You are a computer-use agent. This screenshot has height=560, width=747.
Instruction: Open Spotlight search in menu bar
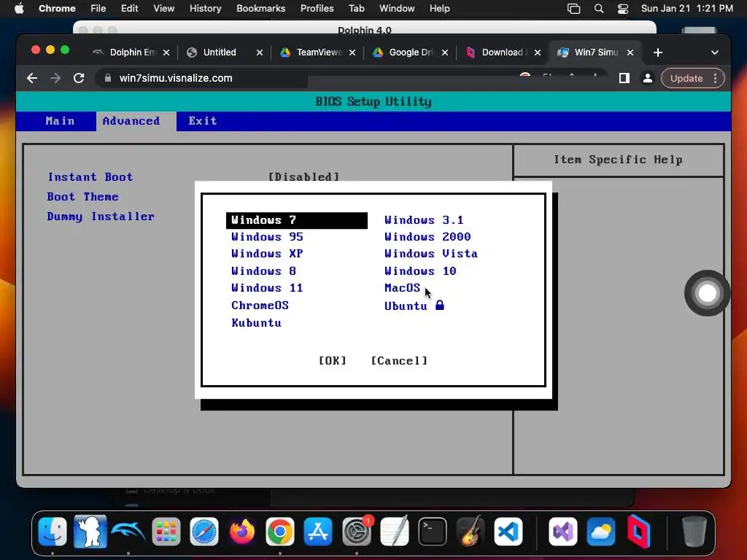pyautogui.click(x=599, y=9)
